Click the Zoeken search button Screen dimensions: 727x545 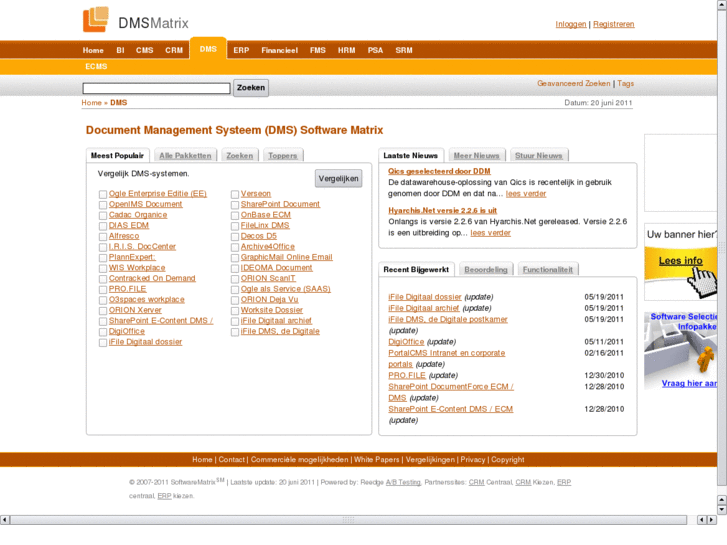[251, 88]
